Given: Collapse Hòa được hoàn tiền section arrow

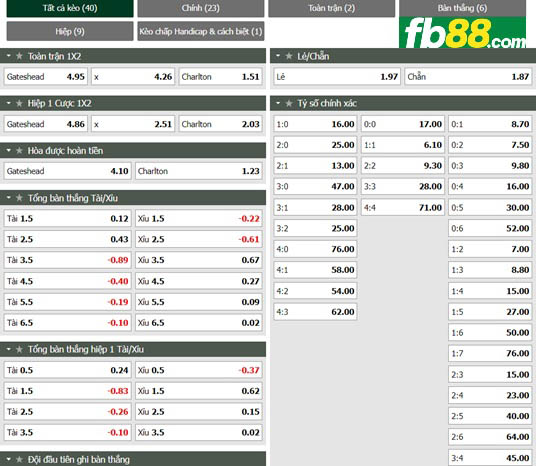Looking at the screenshot, I should coord(9,150).
